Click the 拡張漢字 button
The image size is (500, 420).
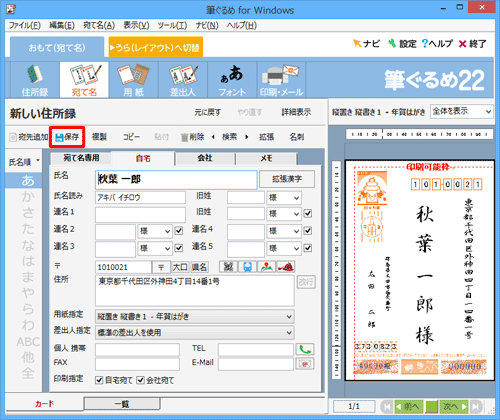[287, 179]
